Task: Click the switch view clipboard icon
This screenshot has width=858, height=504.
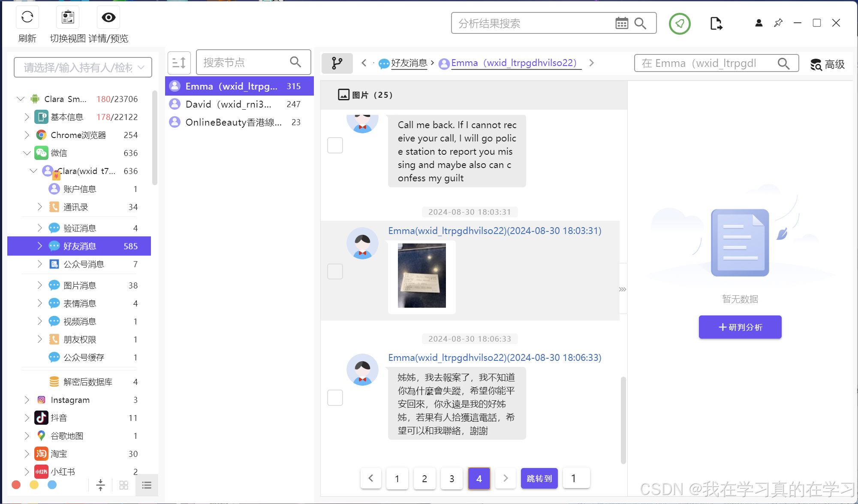Action: (x=68, y=17)
